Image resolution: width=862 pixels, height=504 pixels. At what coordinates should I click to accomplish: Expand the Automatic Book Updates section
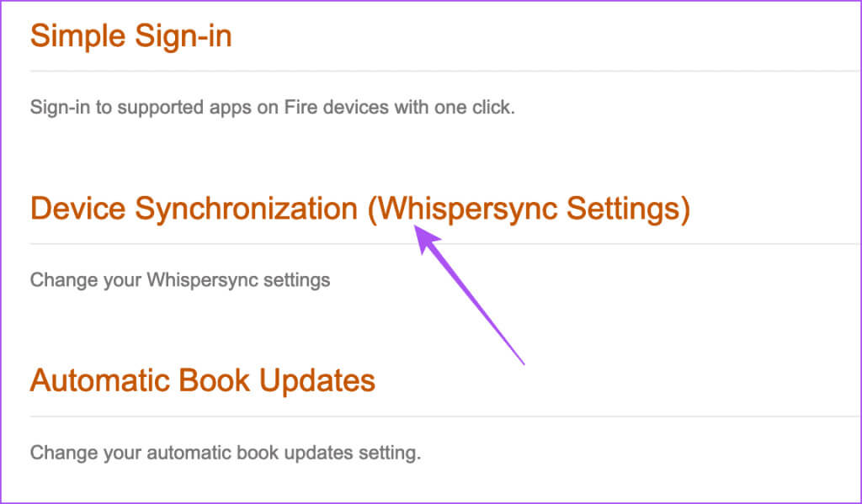[x=202, y=380]
